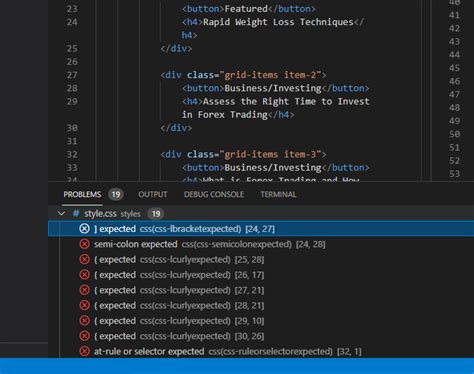The height and width of the screenshot is (374, 474).
Task: Click line number 27 in the left editor
Action: 72,75
